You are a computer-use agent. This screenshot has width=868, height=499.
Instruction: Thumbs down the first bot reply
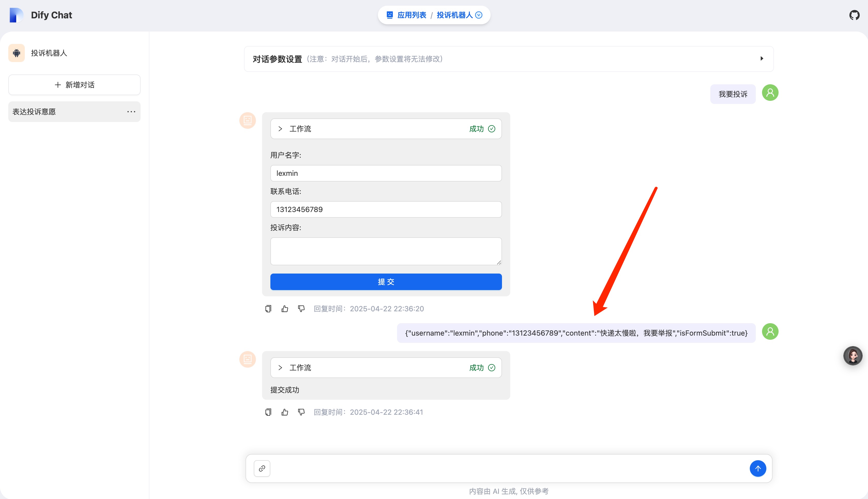[x=301, y=309]
